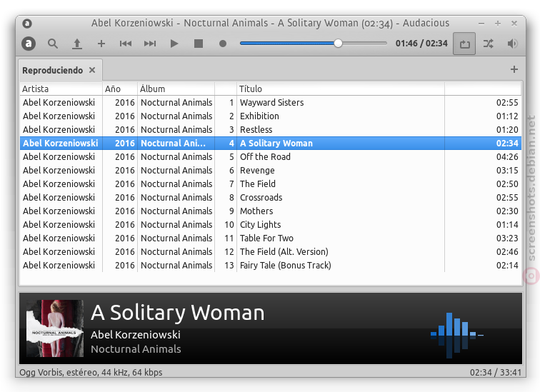Viewport: 540px width, 392px height.
Task: Select Fairy Tale (Bonus Track)
Action: pyautogui.click(x=271, y=266)
